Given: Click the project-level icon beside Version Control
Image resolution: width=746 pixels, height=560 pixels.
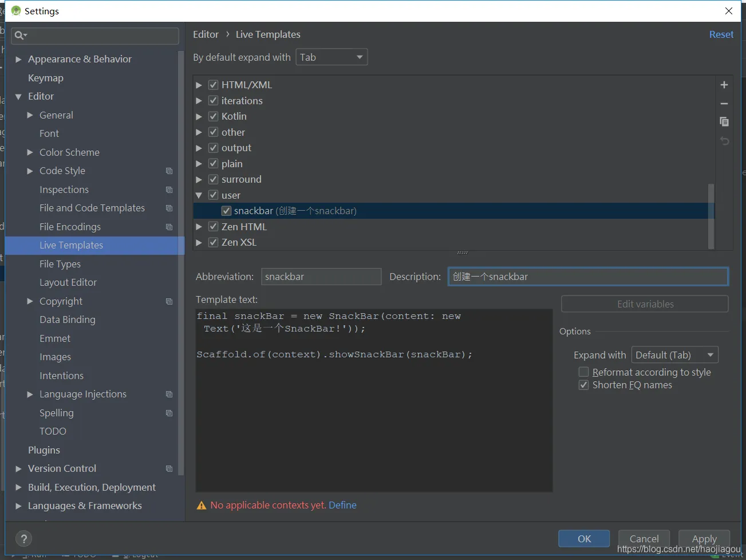Looking at the screenshot, I should coord(169,468).
